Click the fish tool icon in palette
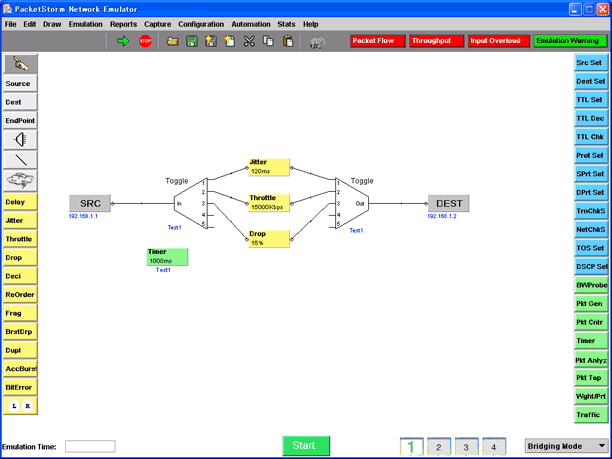This screenshot has height=459, width=612. (x=21, y=180)
